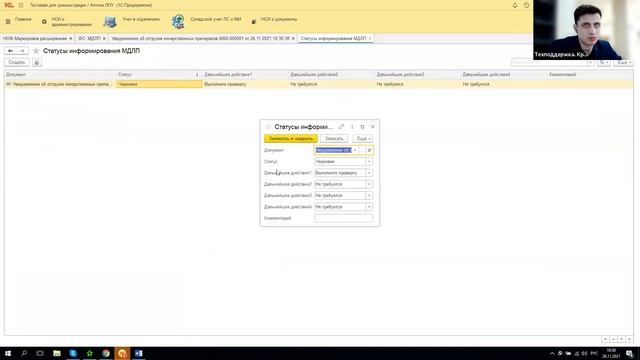Close the ФС: МДЛП tab
Image resolution: width=640 pixels, height=360 pixels.
click(104, 39)
